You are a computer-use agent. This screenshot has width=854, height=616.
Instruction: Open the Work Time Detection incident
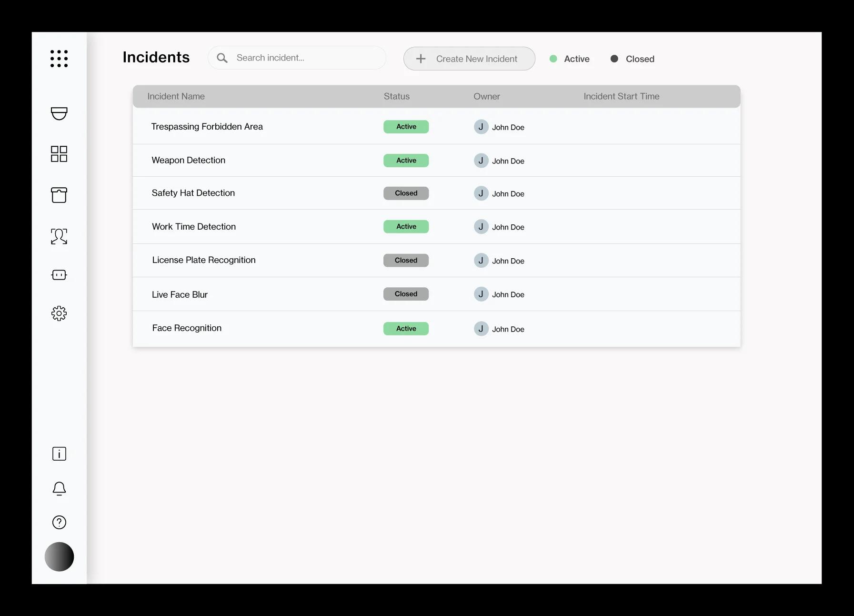(x=194, y=227)
